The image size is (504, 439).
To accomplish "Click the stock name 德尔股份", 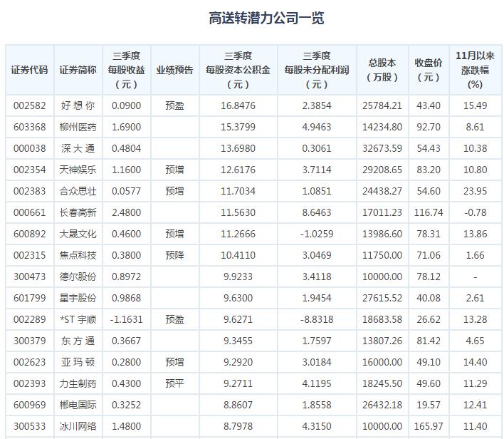I will 78,277.
